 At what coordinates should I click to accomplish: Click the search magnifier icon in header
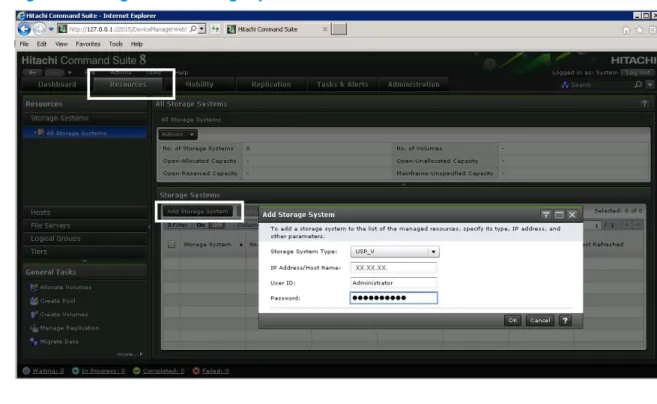point(638,85)
